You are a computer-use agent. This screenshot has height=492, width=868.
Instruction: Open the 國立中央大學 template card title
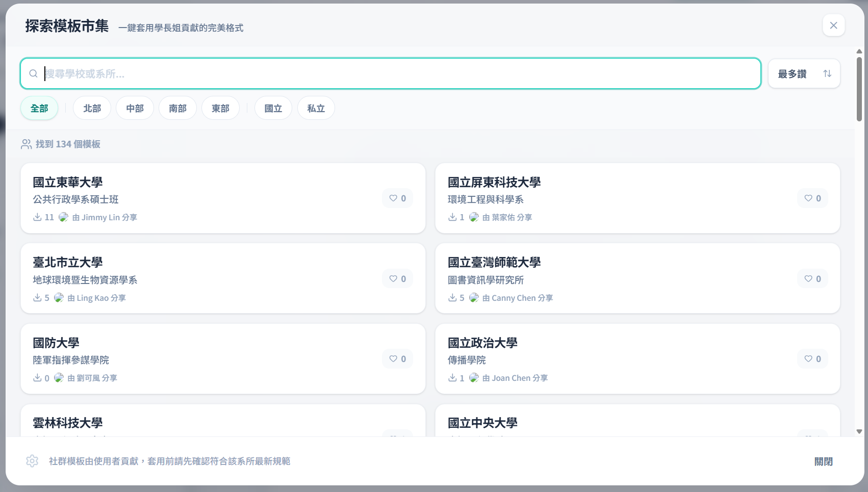482,423
